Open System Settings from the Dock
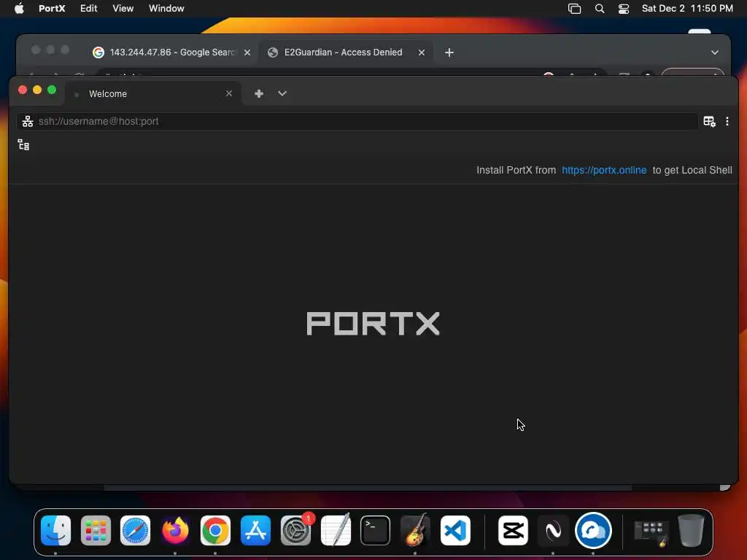This screenshot has width=747, height=560. (x=295, y=531)
